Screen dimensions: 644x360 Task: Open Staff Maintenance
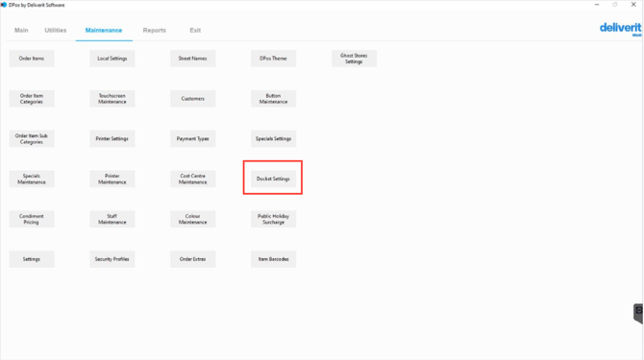click(112, 219)
